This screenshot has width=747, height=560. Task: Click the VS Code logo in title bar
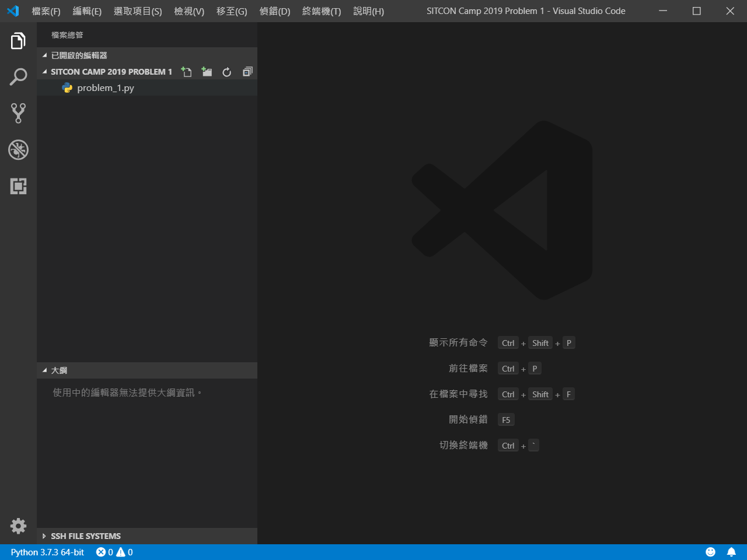pos(13,11)
